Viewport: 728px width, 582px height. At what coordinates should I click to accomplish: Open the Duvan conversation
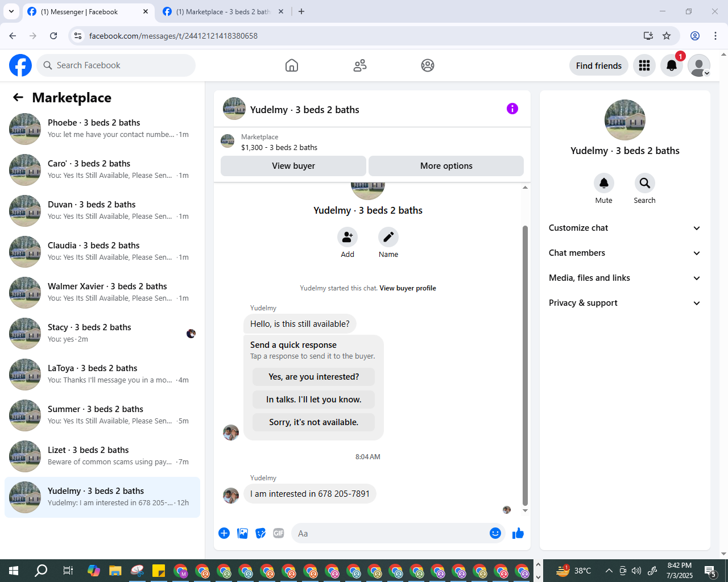pos(102,211)
